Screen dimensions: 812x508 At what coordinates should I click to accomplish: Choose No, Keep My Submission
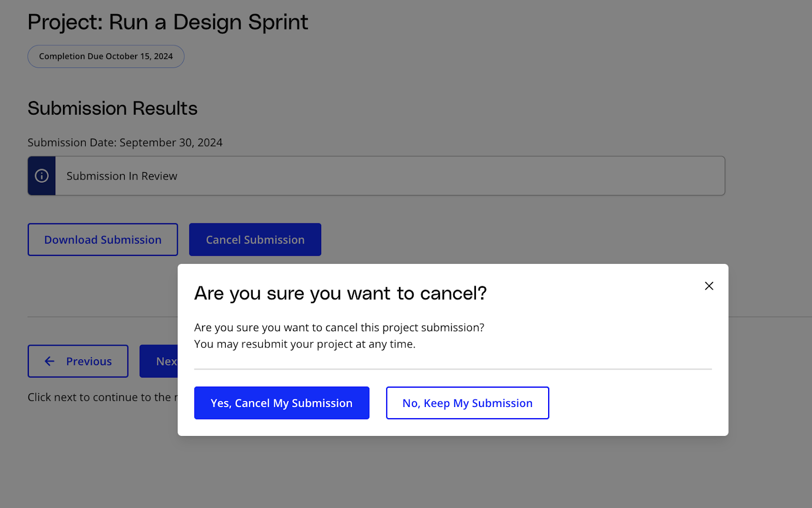(467, 403)
